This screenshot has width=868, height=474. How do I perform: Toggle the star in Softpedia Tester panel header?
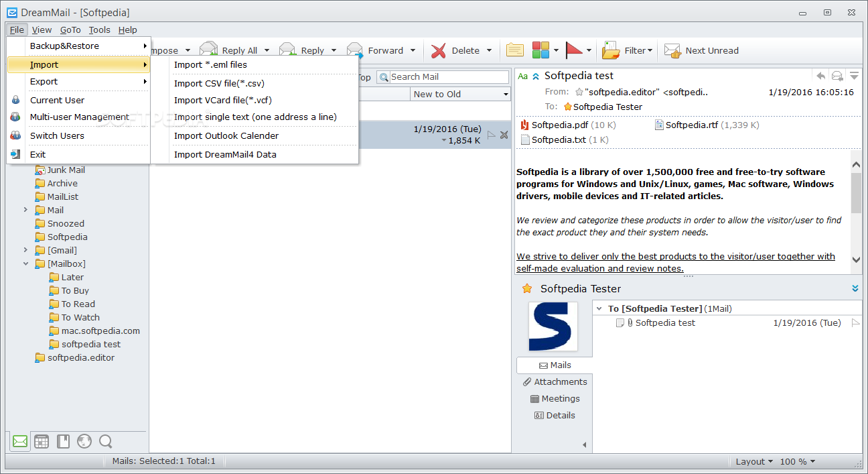[x=527, y=288]
